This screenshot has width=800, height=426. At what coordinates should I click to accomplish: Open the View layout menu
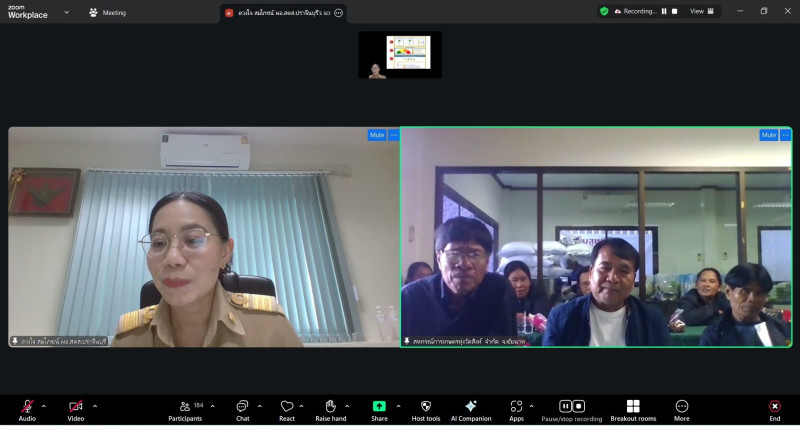click(x=700, y=11)
